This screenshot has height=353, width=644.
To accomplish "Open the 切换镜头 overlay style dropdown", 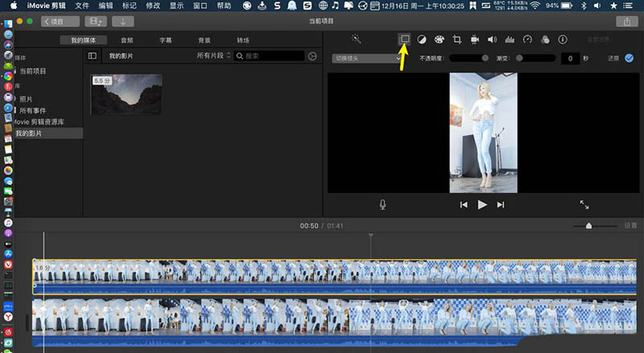I will click(366, 58).
